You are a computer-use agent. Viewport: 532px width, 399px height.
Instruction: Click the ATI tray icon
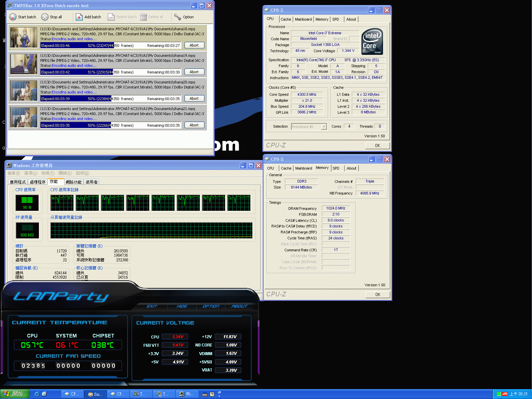505,394
